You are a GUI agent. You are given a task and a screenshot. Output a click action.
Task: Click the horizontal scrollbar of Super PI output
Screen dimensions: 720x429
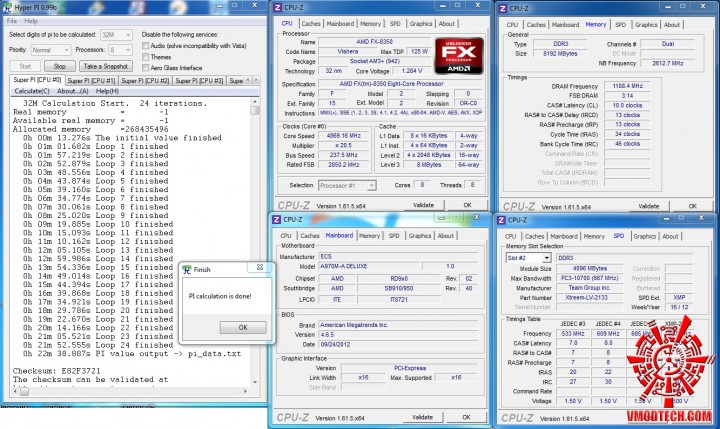(x=131, y=391)
